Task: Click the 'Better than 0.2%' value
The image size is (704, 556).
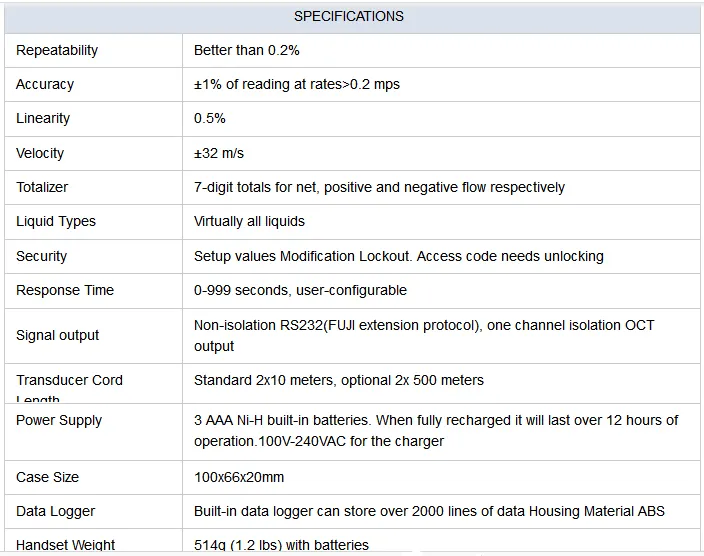Action: [x=247, y=50]
